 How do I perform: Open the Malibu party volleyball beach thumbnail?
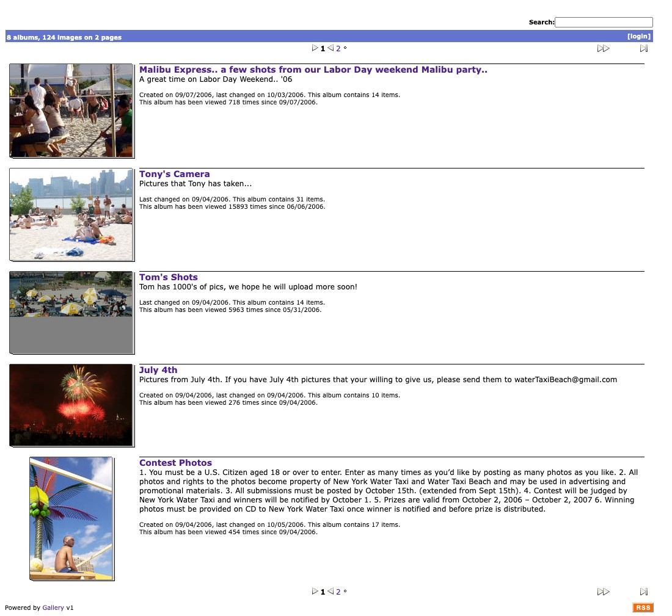pos(71,111)
